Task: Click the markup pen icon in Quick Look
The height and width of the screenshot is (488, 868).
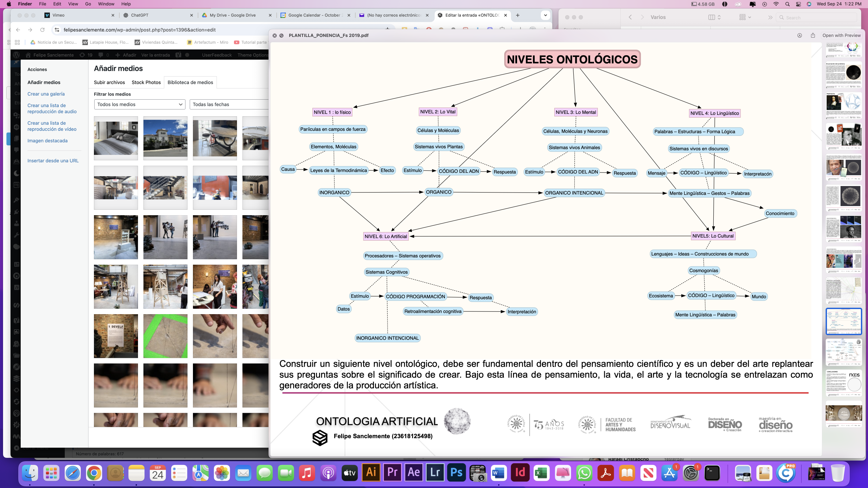Action: coord(800,35)
